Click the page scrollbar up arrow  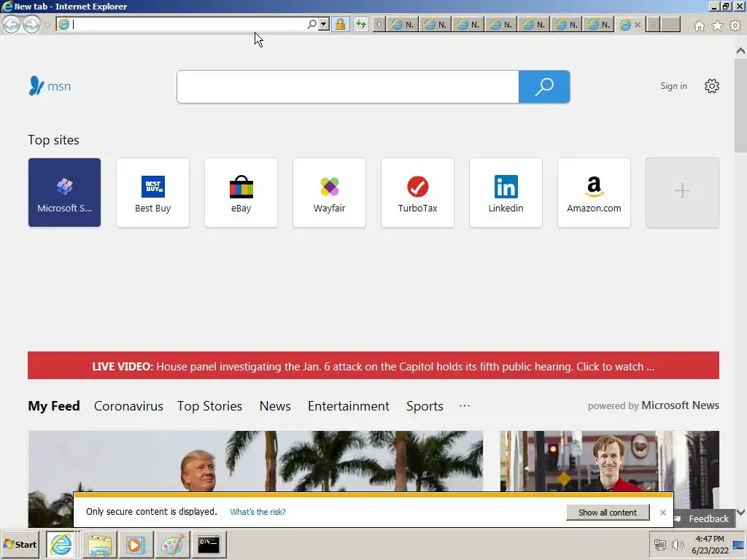[x=740, y=50]
